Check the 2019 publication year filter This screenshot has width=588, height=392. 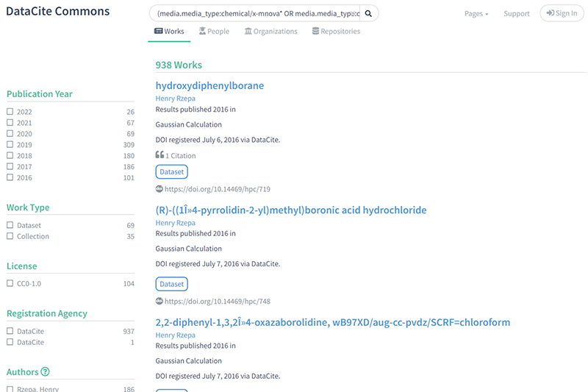click(x=10, y=145)
